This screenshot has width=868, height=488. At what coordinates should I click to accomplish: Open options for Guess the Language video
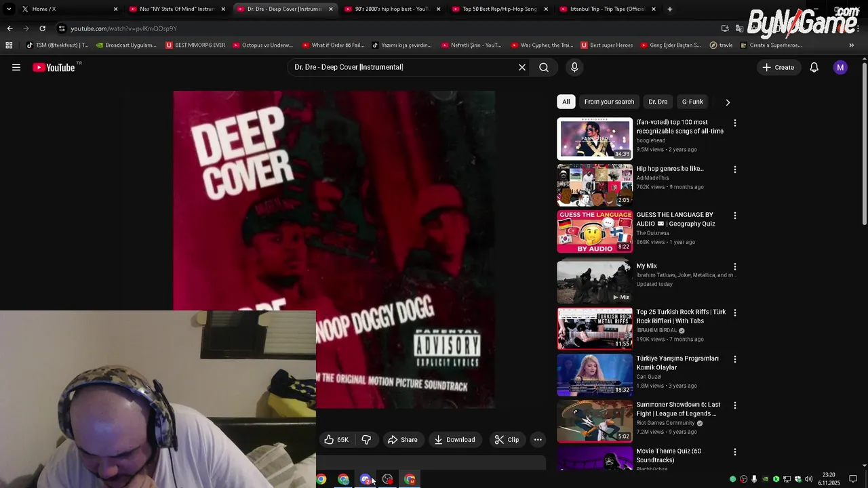coord(734,216)
